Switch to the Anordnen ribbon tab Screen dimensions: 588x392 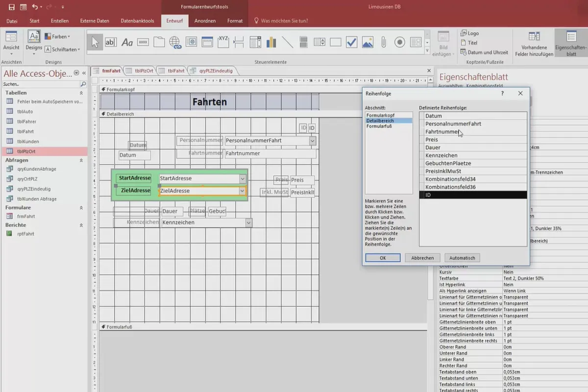(205, 21)
